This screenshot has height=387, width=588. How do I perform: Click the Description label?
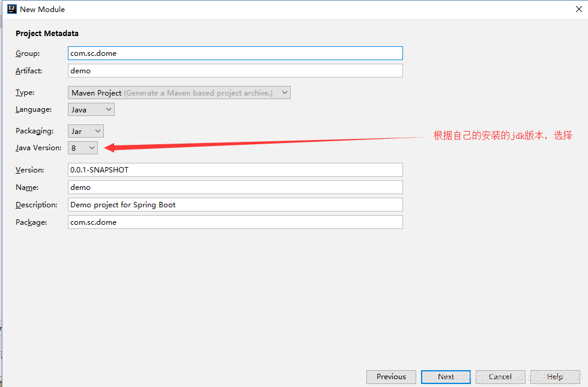click(37, 205)
